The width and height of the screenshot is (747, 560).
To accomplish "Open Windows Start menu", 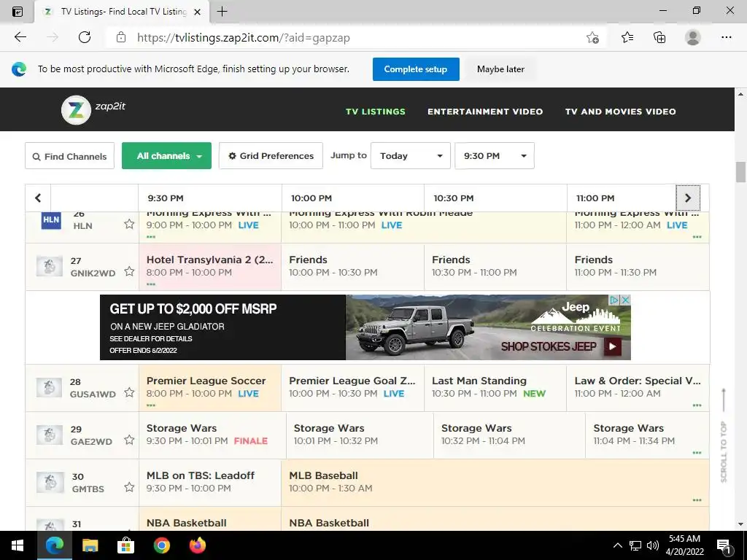I will pyautogui.click(x=18, y=545).
